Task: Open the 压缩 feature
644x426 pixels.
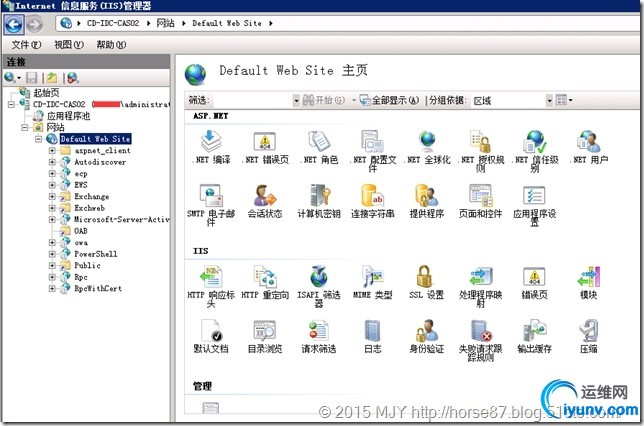Action: click(589, 336)
